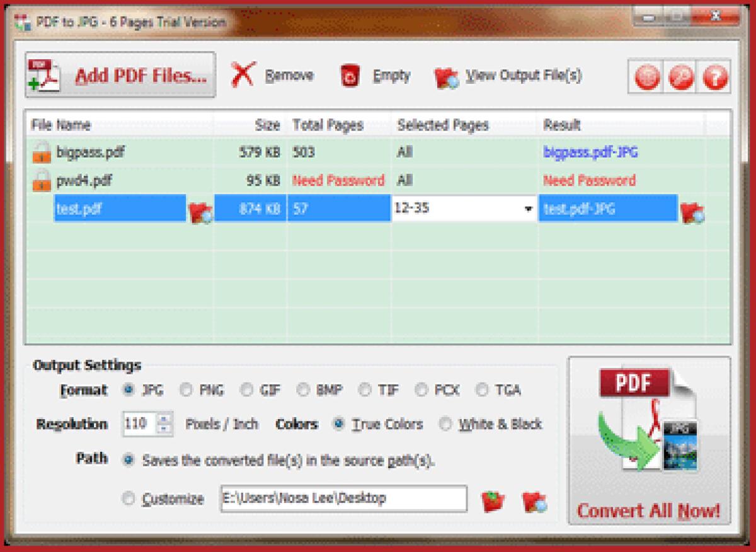Click Add PDF Files button
The height and width of the screenshot is (552, 756).
(x=118, y=74)
